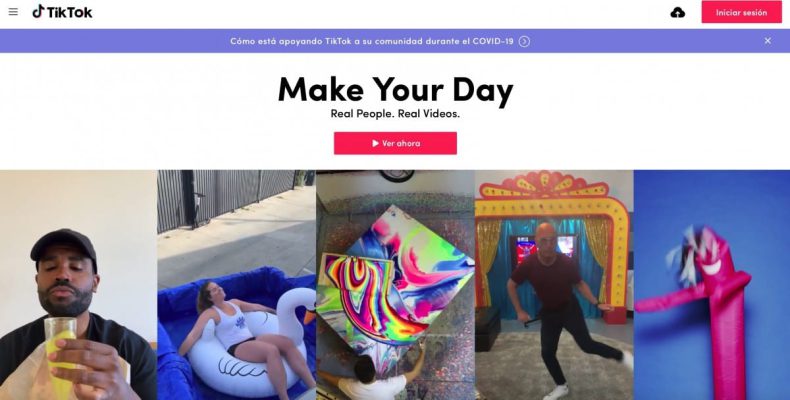This screenshot has width=790, height=400.
Task: Click the Ver ahora button label
Action: point(401,143)
